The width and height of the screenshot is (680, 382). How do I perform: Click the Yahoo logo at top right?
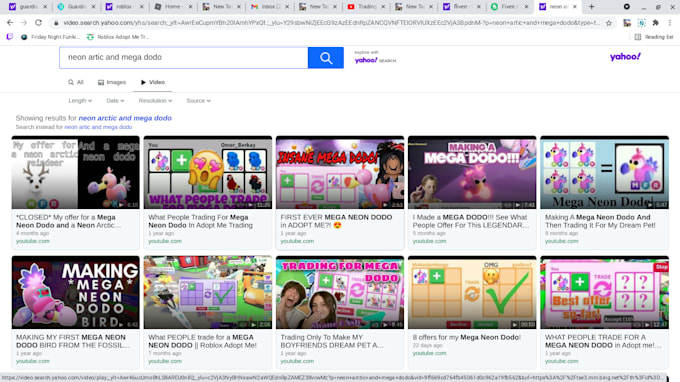click(625, 57)
